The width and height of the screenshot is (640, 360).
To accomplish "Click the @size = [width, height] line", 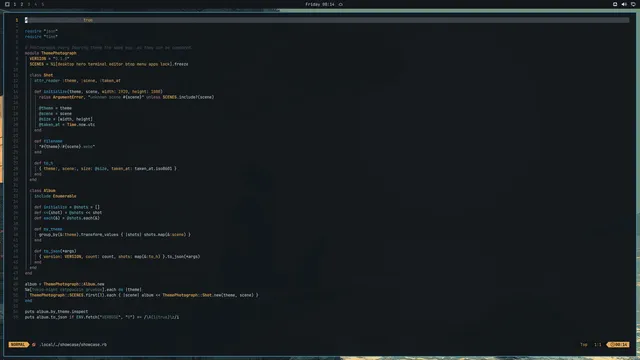I will pyautogui.click(x=66, y=119).
